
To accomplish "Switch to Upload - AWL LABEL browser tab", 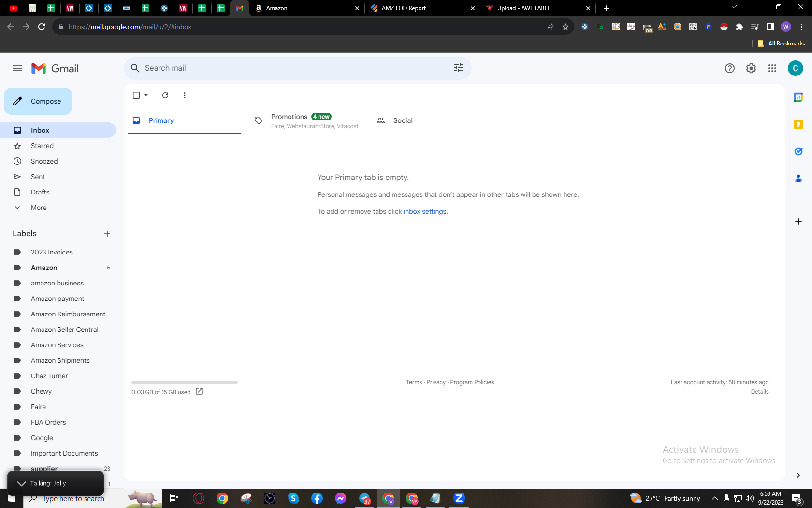I will 538,8.
